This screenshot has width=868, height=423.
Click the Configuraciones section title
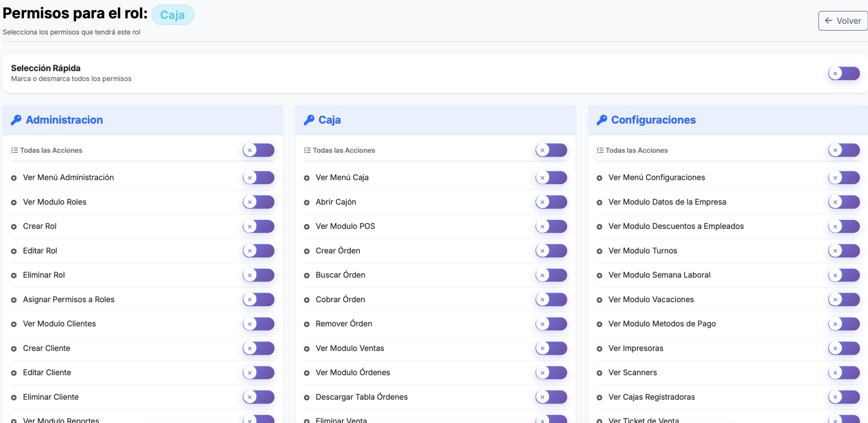click(653, 120)
